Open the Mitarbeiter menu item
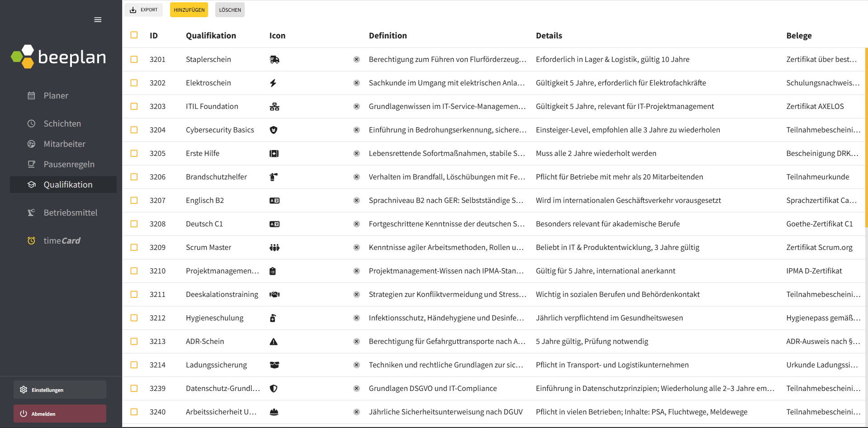Screen dimensions: 868x428 pos(64,144)
